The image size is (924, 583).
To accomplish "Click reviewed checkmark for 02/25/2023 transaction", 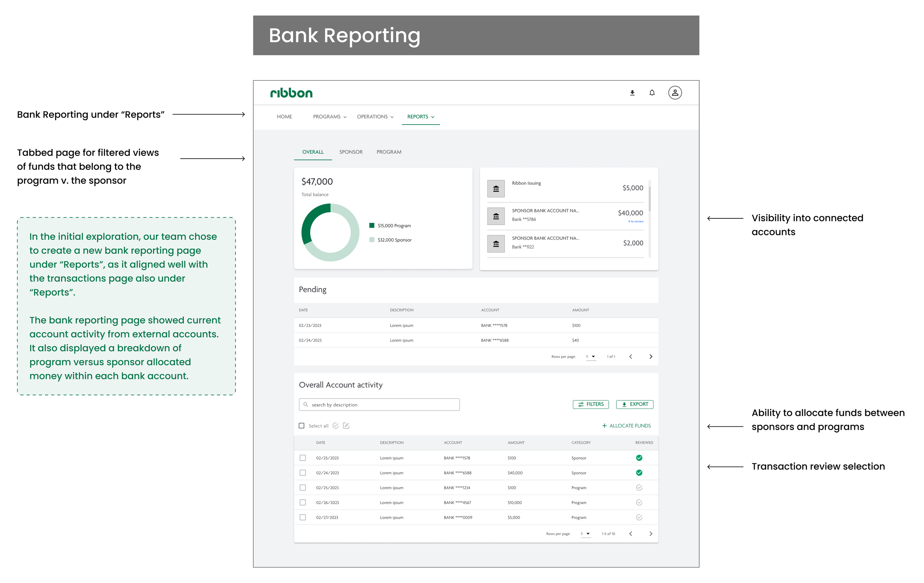I will tap(639, 487).
